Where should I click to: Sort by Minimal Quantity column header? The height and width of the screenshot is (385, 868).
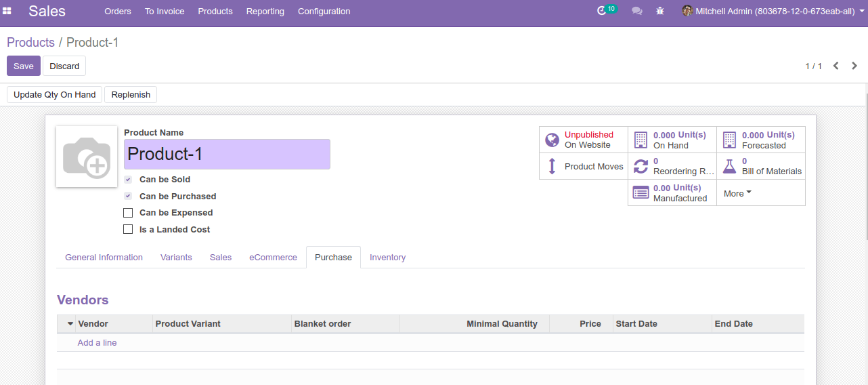pyautogui.click(x=475, y=324)
